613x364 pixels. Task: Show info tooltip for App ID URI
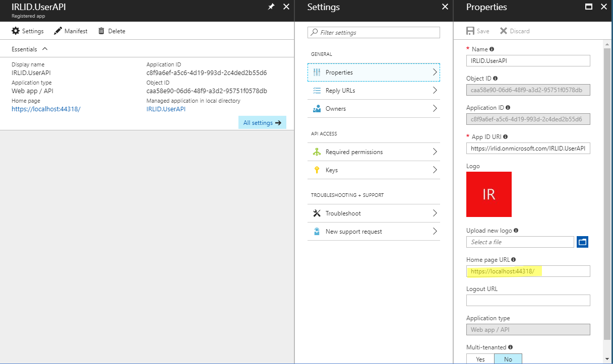pyautogui.click(x=505, y=137)
